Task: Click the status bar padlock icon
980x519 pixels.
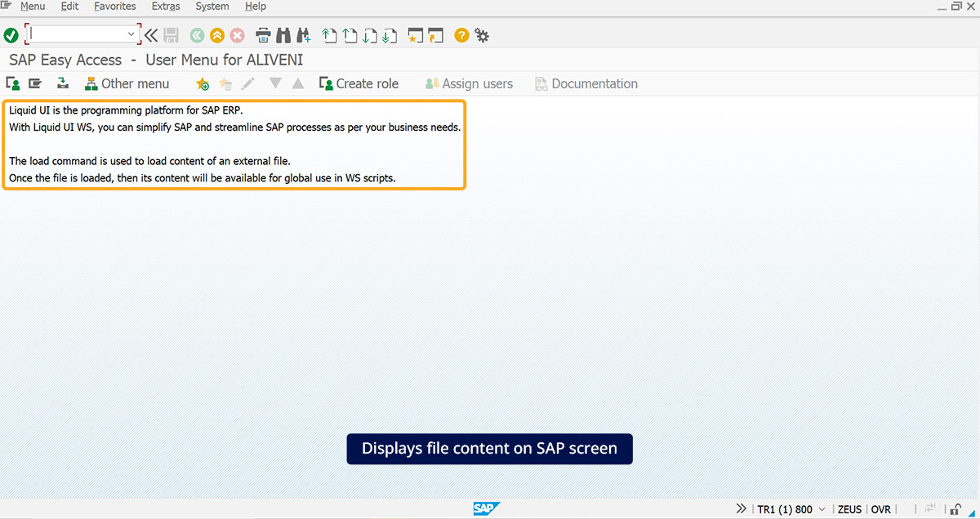Action: 956,508
